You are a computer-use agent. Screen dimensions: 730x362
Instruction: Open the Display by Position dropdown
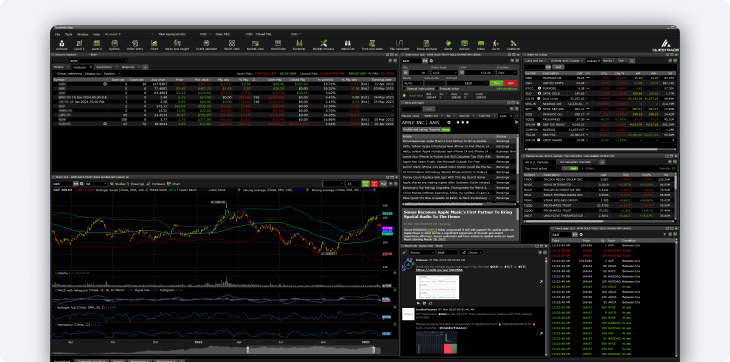click(112, 74)
